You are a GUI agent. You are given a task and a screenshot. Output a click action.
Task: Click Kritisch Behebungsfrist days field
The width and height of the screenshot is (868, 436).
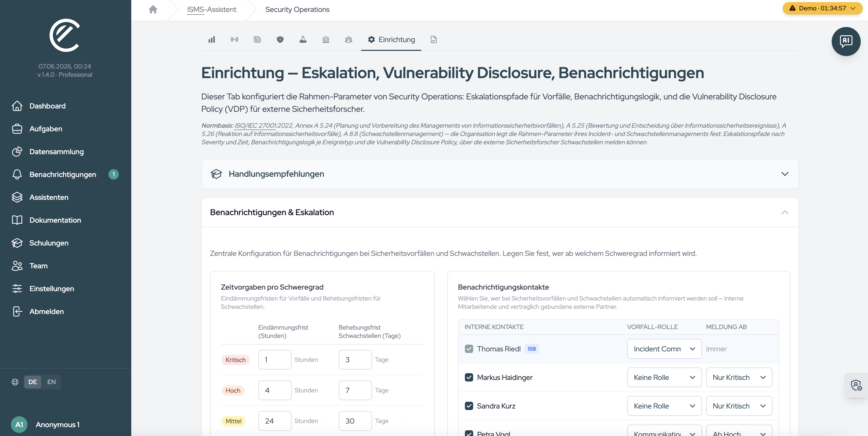pyautogui.click(x=355, y=360)
